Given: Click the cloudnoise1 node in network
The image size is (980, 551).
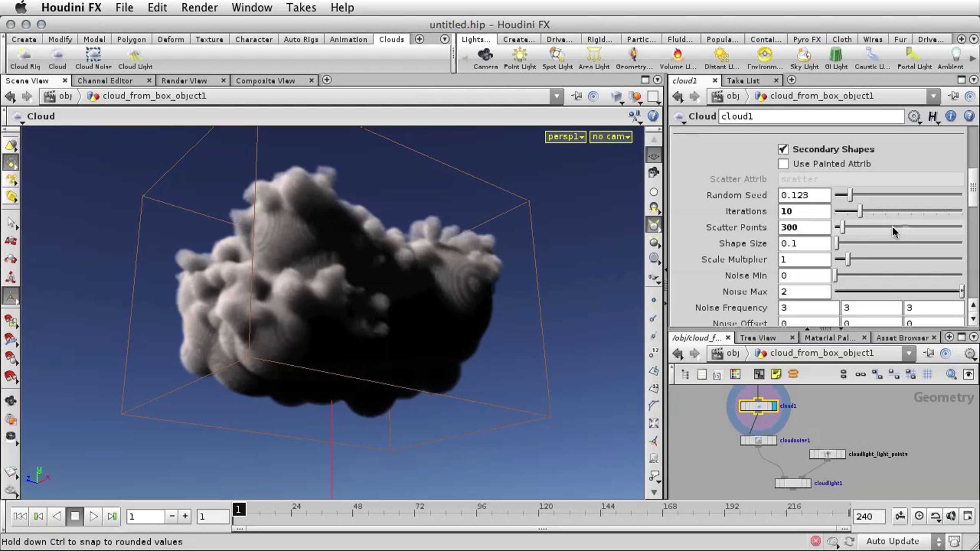Looking at the screenshot, I should click(x=758, y=440).
